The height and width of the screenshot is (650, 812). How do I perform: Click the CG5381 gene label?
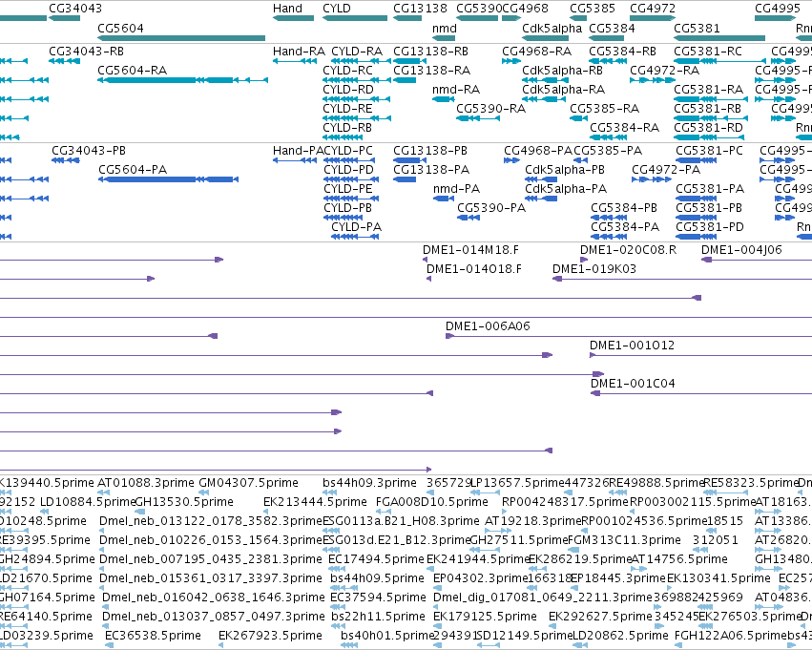[697, 28]
